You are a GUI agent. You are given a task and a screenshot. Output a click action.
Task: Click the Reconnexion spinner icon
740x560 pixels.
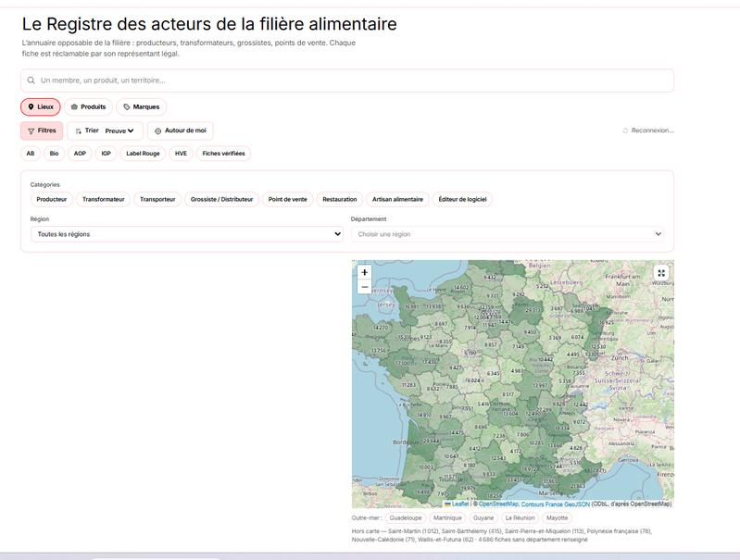[625, 131]
